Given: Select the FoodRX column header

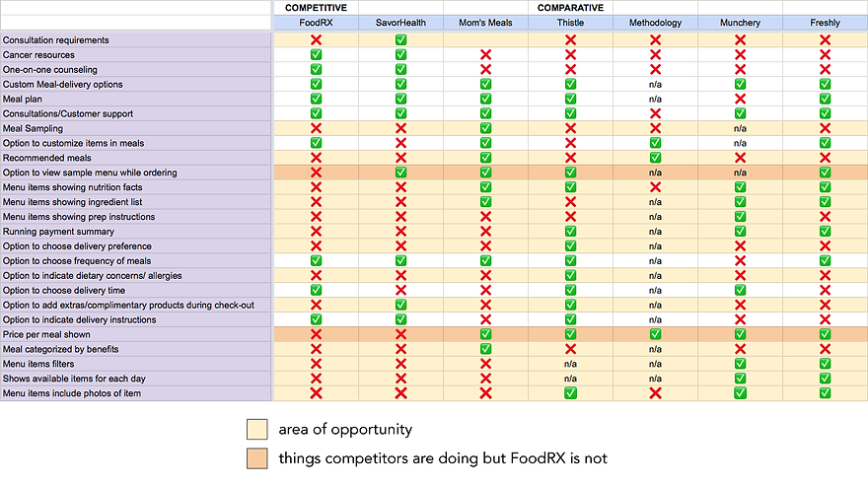Looking at the screenshot, I should (x=316, y=22).
